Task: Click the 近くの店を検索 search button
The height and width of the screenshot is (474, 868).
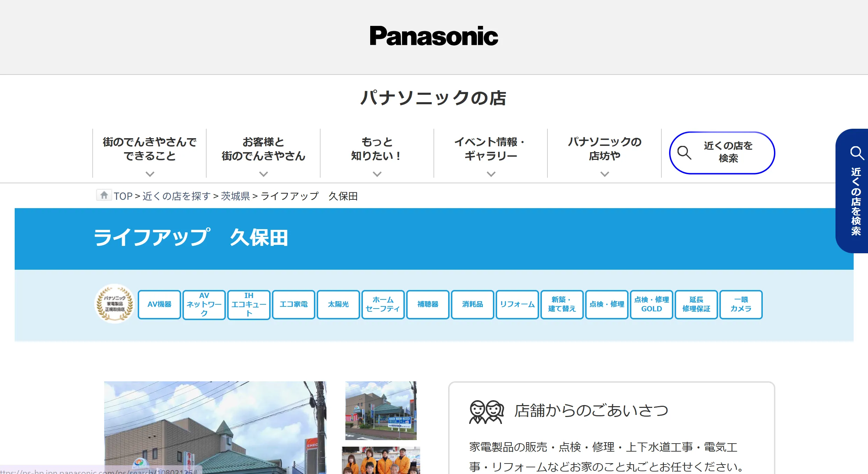Action: tap(722, 153)
